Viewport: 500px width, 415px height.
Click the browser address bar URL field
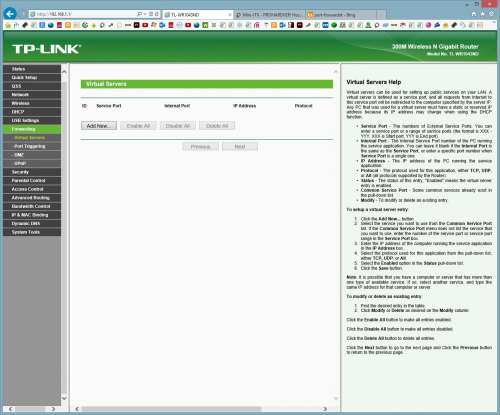(x=83, y=14)
